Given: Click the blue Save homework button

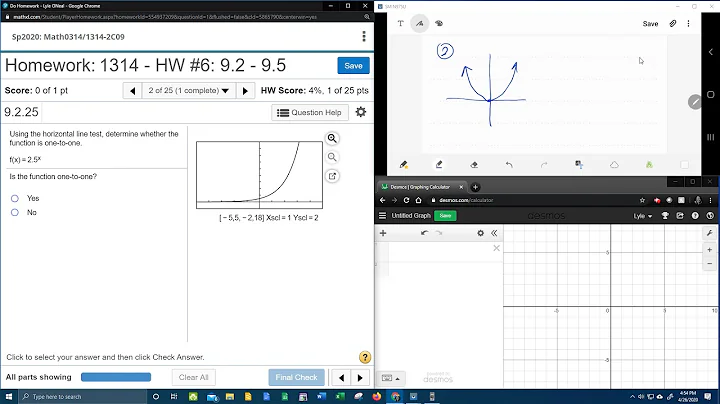Looking at the screenshot, I should tap(353, 66).
